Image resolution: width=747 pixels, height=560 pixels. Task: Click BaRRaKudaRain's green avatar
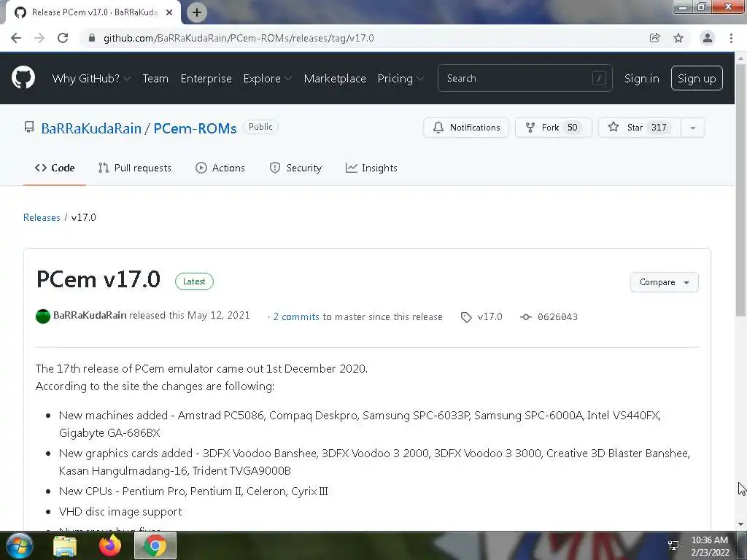(x=43, y=316)
